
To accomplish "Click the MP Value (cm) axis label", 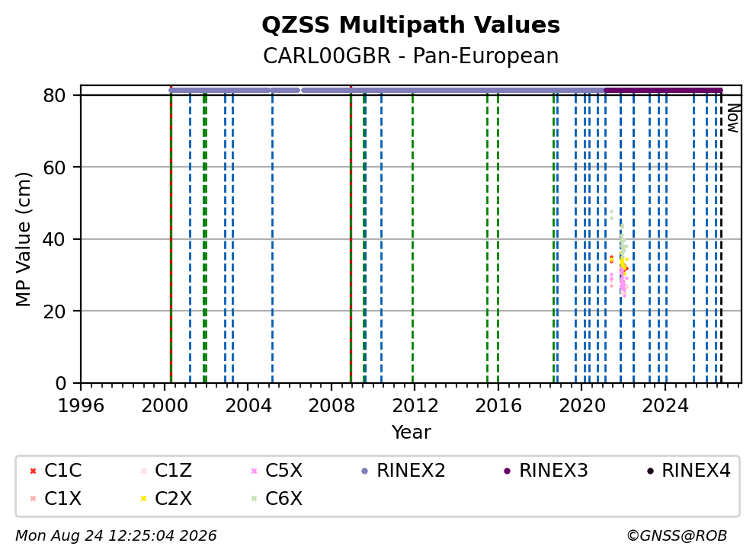I will click(23, 239).
